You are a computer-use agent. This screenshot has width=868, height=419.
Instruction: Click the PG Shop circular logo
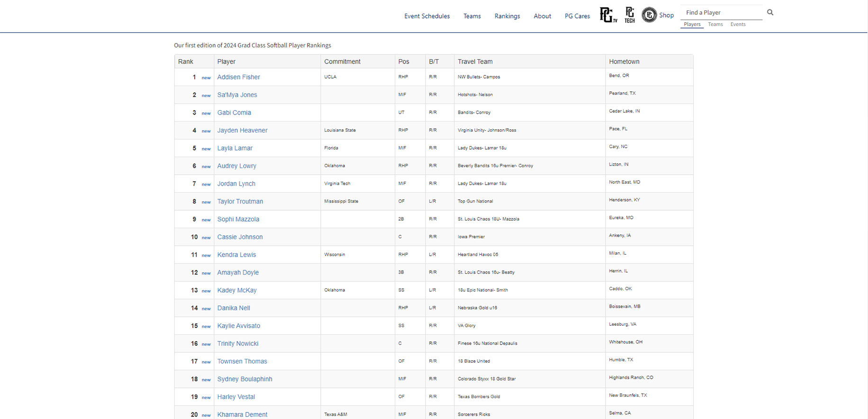pyautogui.click(x=649, y=15)
